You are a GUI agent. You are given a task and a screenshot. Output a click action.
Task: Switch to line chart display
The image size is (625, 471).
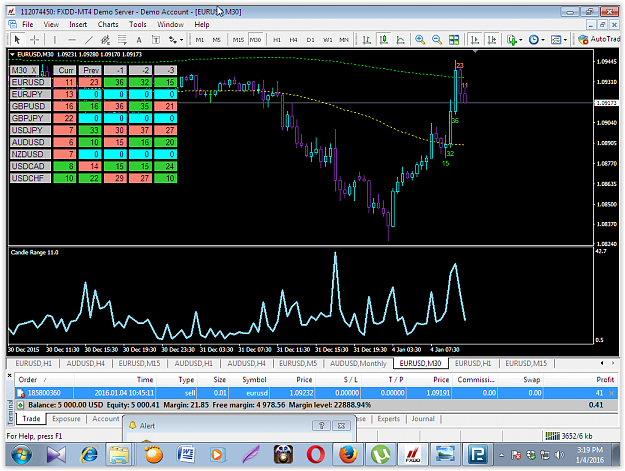[400, 39]
